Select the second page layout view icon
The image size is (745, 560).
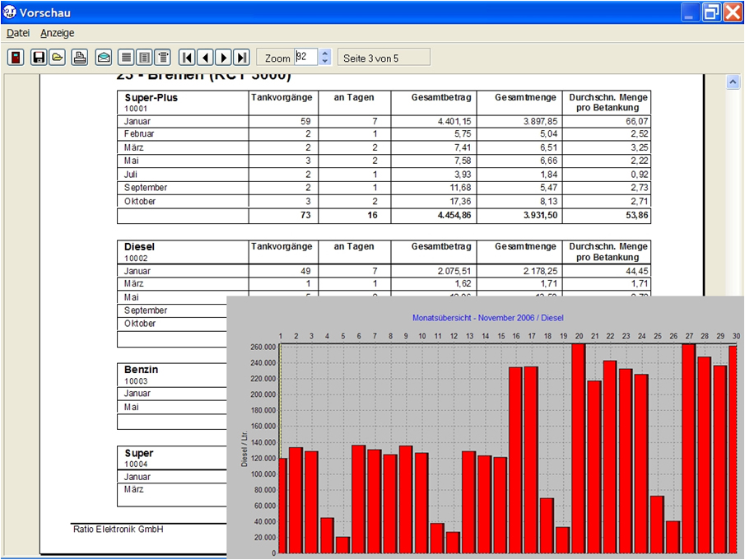tap(144, 57)
